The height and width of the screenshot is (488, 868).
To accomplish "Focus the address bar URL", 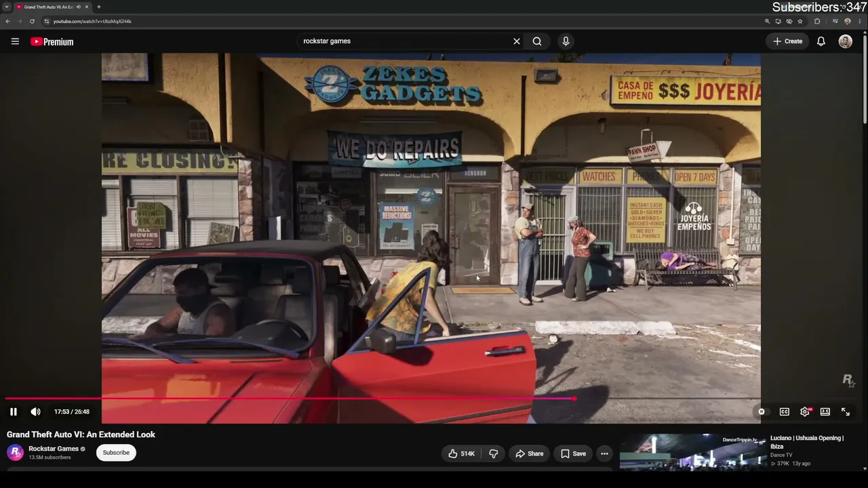I will [92, 21].
